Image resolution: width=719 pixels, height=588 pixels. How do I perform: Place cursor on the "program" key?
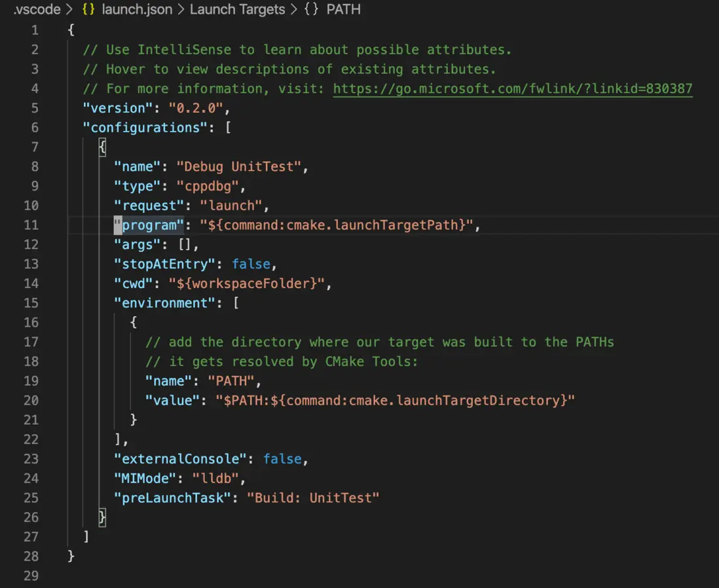point(149,225)
